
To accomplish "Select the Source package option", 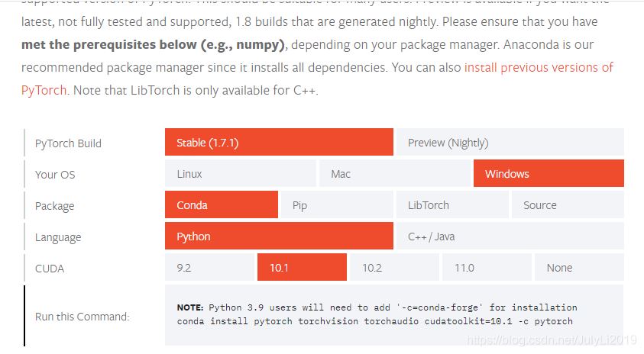I will (x=568, y=205).
